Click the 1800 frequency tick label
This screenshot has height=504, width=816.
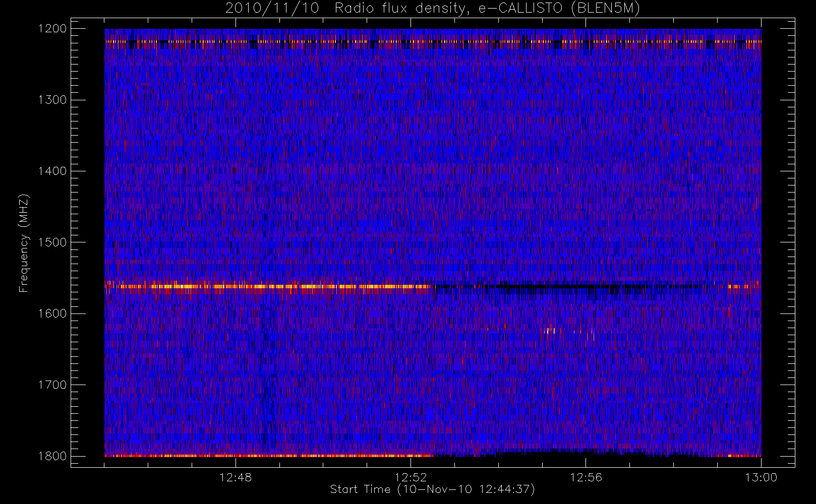click(52, 456)
